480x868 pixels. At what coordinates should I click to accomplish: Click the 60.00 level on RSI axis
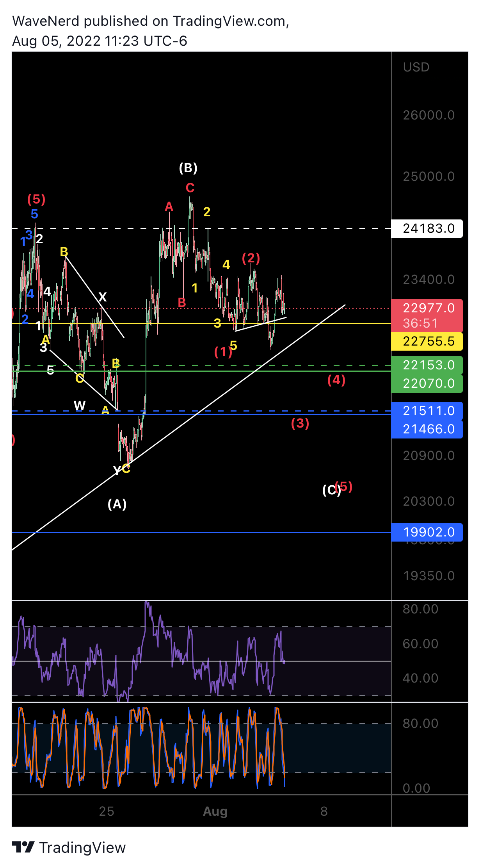[420, 644]
